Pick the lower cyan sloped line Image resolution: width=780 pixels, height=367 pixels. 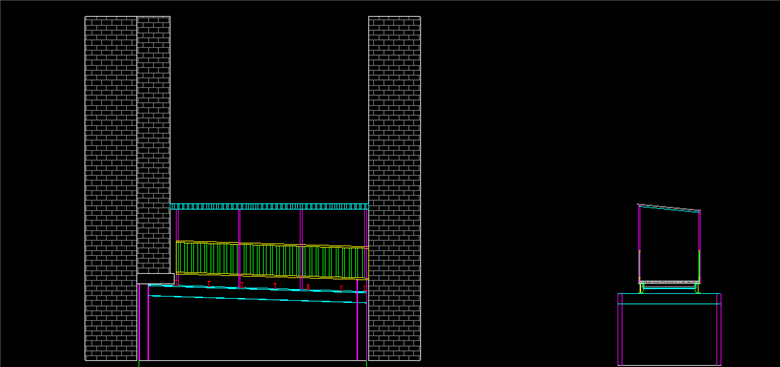(x=257, y=299)
